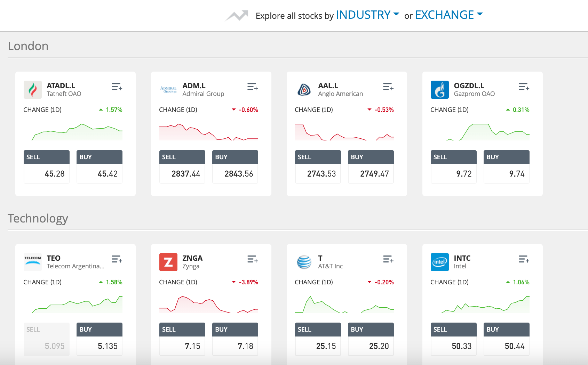This screenshot has width=588, height=365.
Task: Click the Intel logo
Action: pyautogui.click(x=440, y=262)
